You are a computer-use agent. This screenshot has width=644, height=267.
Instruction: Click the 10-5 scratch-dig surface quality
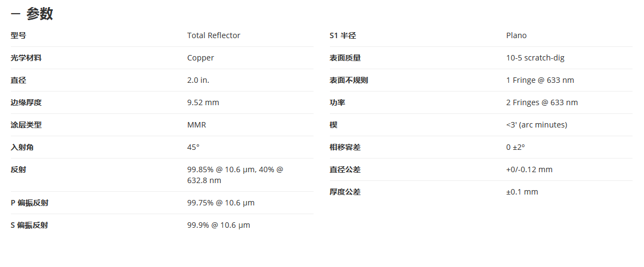535,58
